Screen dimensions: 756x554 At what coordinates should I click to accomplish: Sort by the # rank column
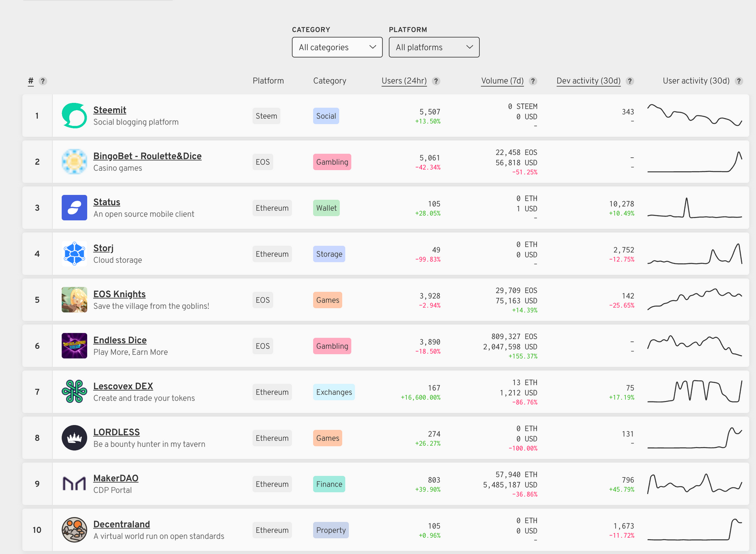31,81
